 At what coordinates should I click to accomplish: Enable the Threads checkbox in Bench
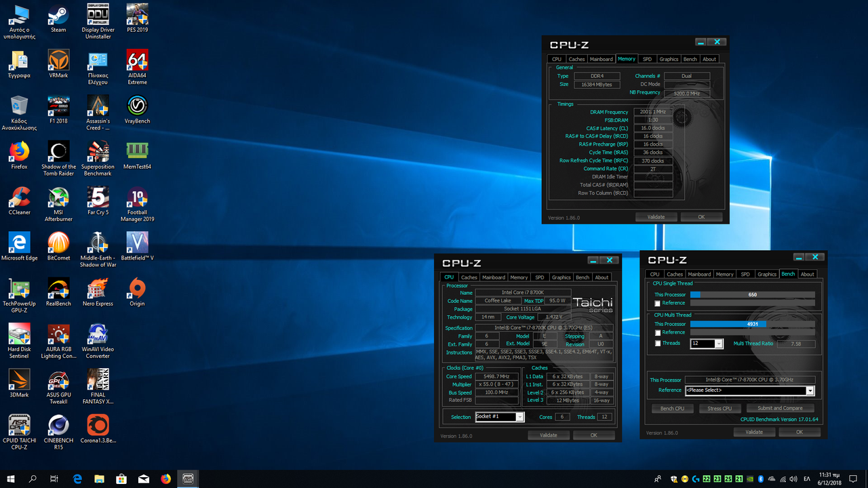657,344
